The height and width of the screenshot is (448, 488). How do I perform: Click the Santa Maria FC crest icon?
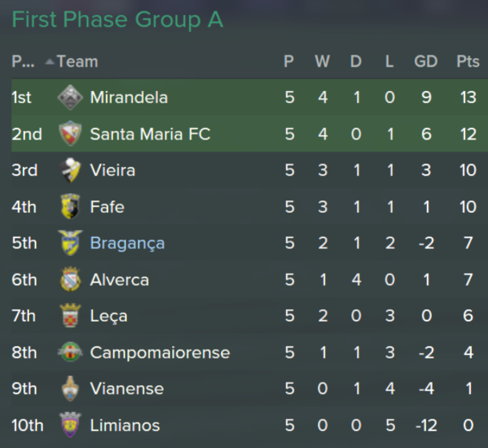pyautogui.click(x=70, y=133)
